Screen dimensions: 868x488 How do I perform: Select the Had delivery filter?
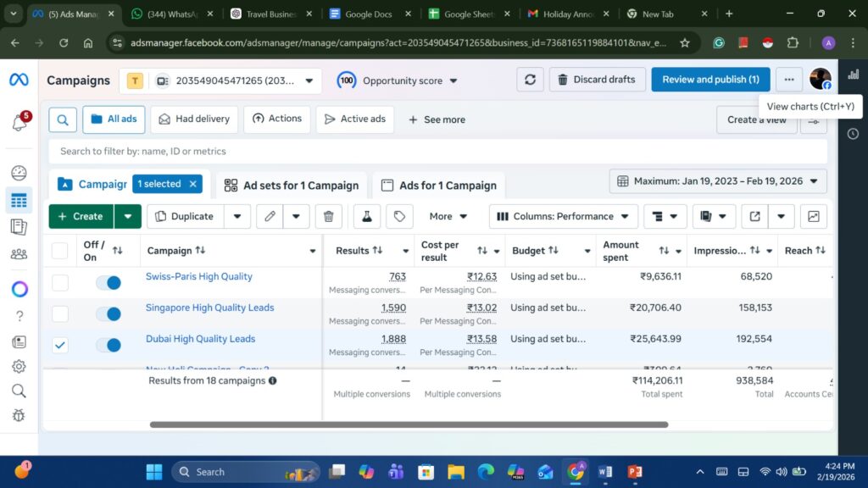click(x=194, y=119)
